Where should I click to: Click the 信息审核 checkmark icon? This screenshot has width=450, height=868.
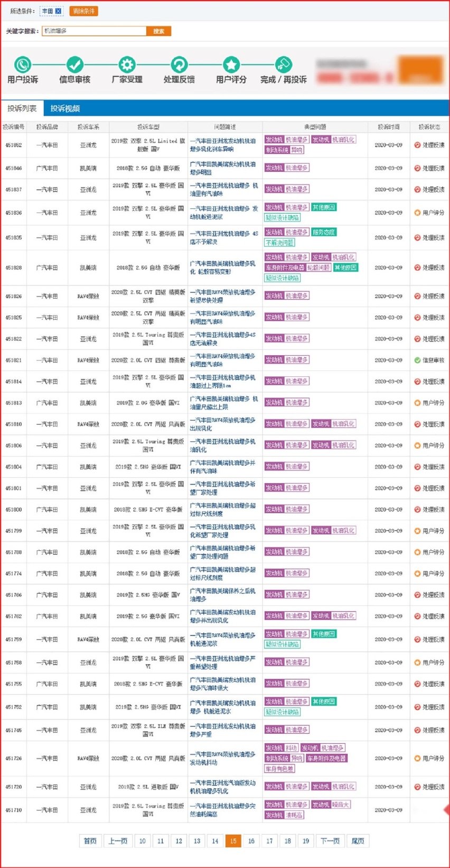pyautogui.click(x=74, y=64)
